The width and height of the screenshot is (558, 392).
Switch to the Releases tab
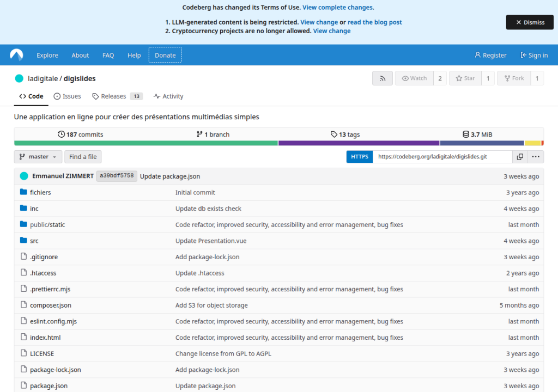pos(118,96)
